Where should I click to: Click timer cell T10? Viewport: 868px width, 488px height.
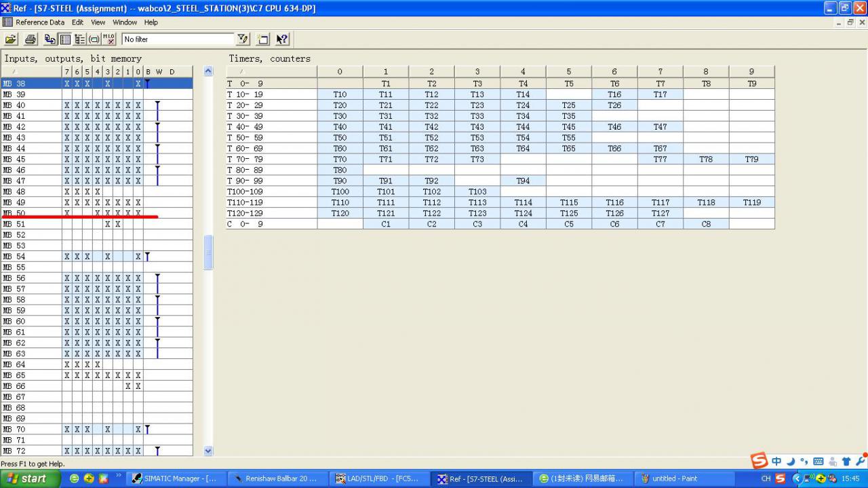pos(340,94)
